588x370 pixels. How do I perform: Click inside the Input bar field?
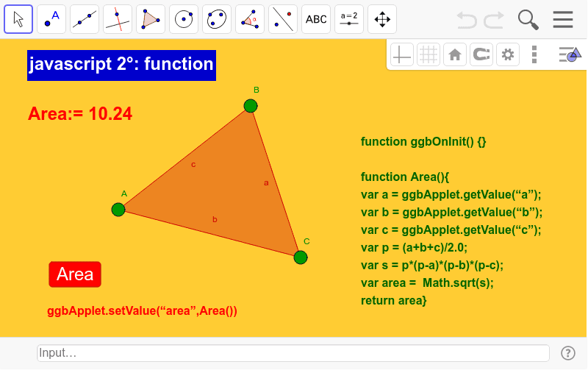point(293,353)
